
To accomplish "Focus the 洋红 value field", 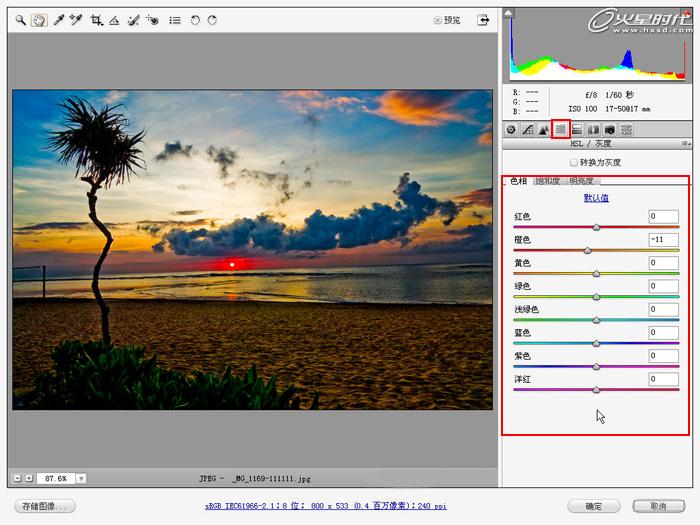I will 663,379.
